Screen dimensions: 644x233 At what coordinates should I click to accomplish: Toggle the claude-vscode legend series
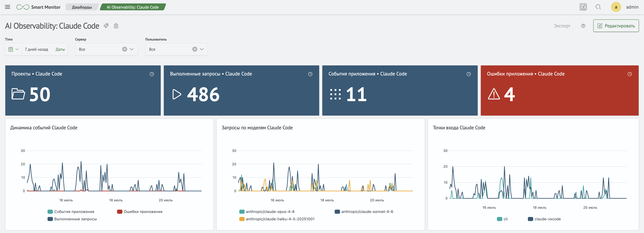[545, 219]
